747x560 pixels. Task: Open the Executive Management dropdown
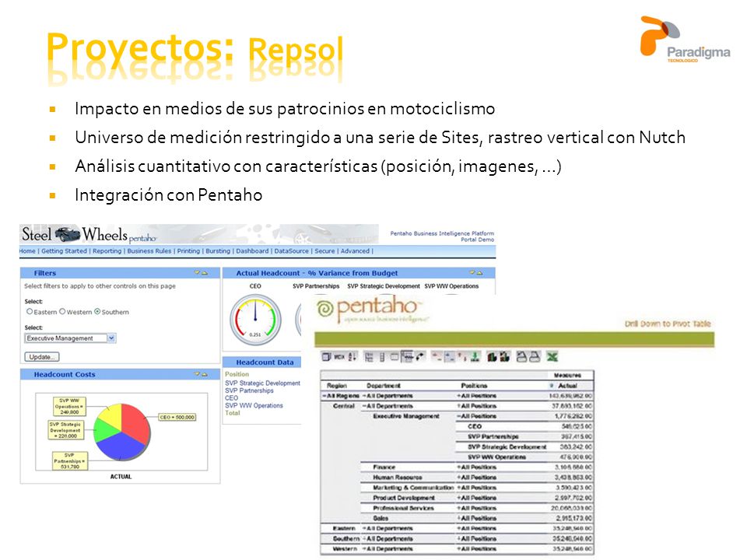coord(111,338)
